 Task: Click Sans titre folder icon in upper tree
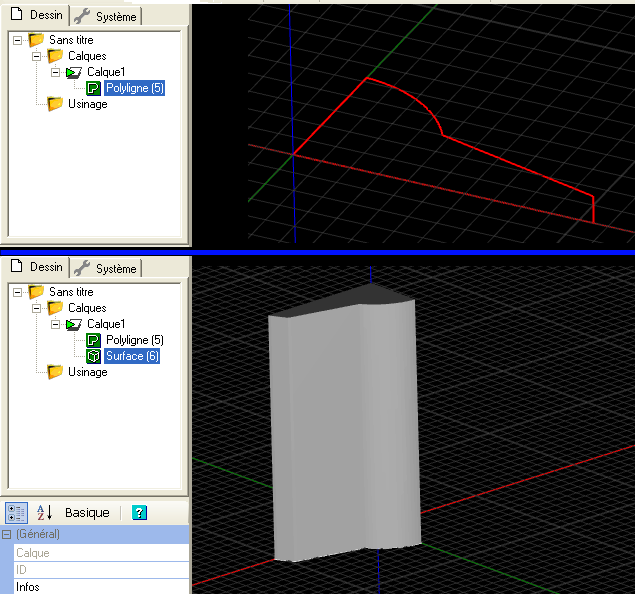point(36,40)
